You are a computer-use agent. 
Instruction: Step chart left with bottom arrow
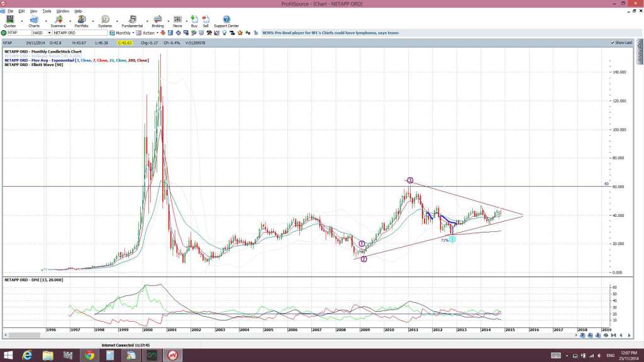coord(621,336)
